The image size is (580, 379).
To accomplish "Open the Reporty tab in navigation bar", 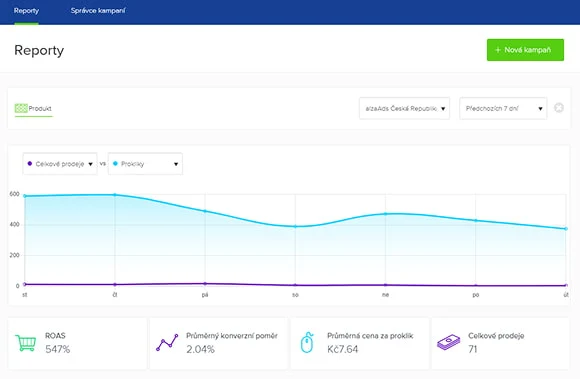I will [x=26, y=11].
